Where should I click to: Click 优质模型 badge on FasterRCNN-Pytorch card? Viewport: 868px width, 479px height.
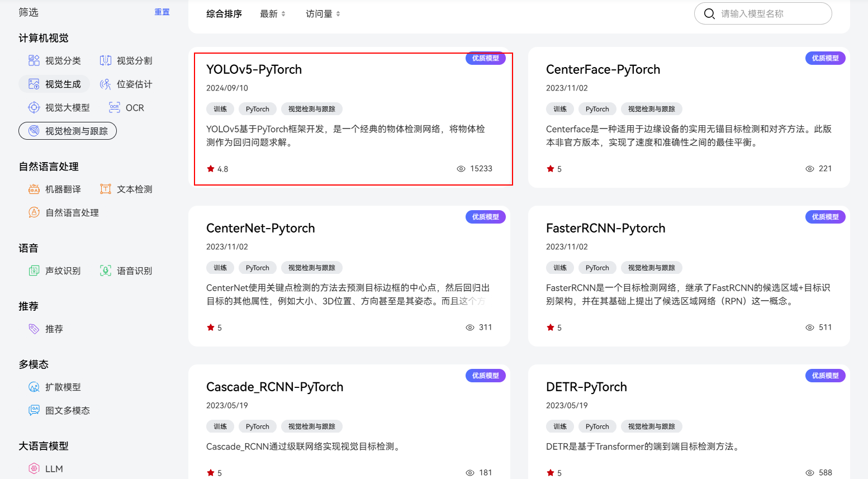pyautogui.click(x=826, y=217)
